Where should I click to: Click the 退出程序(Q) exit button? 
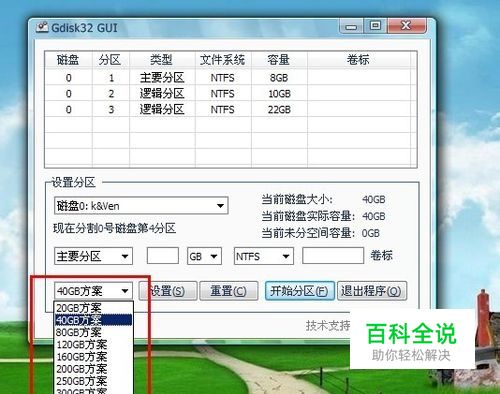pos(372,291)
